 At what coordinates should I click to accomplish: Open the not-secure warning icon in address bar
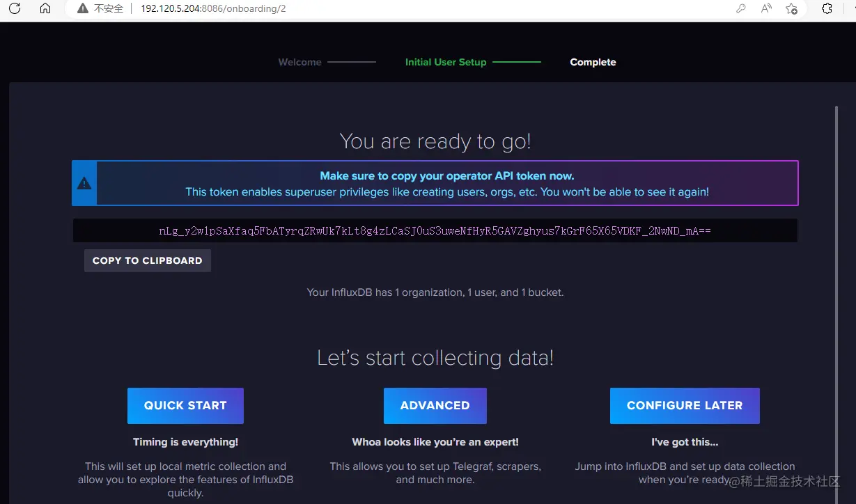83,9
